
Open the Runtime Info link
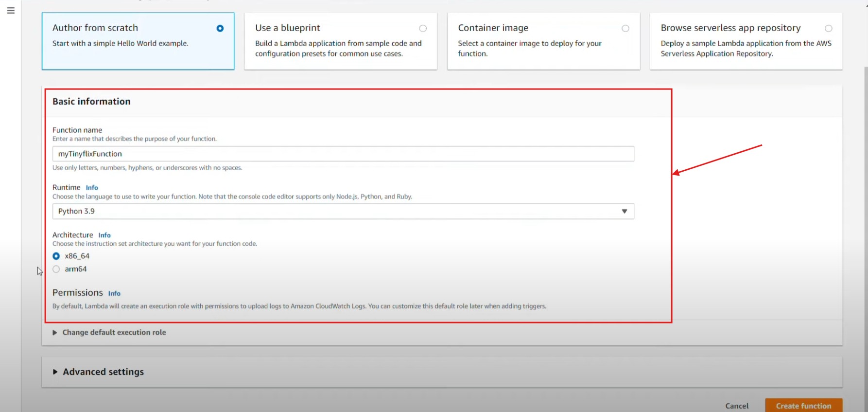[x=92, y=188]
